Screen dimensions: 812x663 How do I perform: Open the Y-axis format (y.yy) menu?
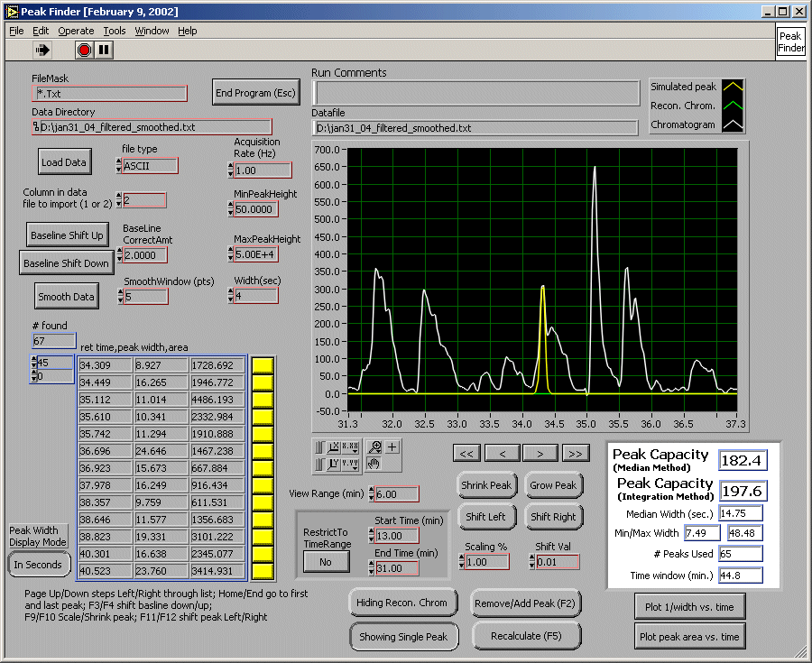[x=350, y=464]
